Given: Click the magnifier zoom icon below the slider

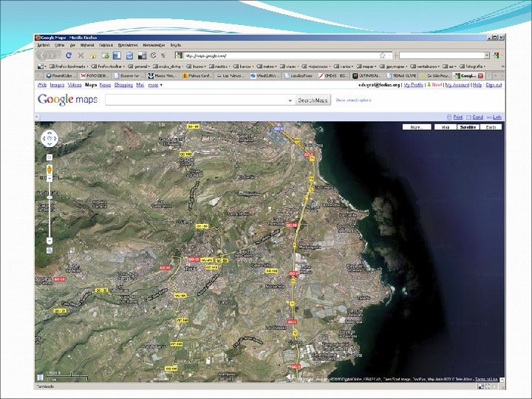Looking at the screenshot, I should coord(50,250).
